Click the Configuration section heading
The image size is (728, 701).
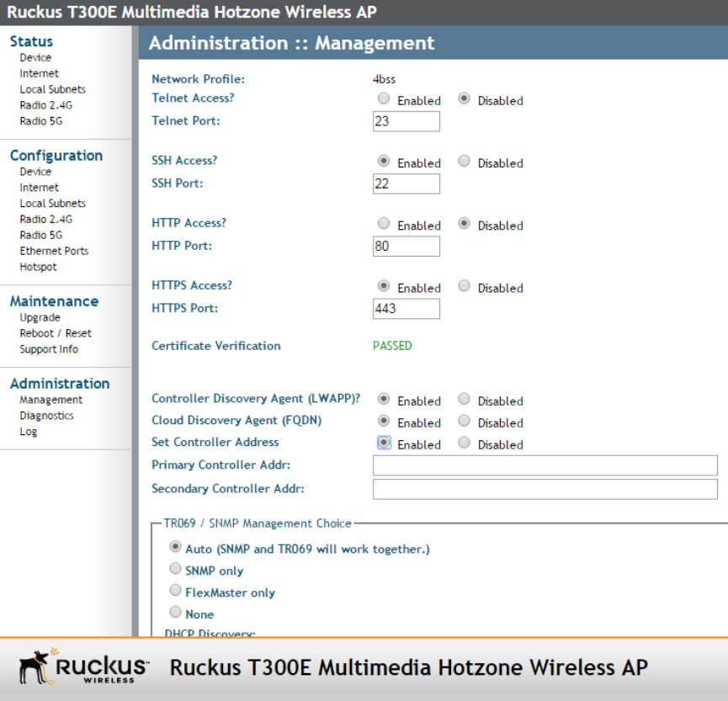(56, 156)
